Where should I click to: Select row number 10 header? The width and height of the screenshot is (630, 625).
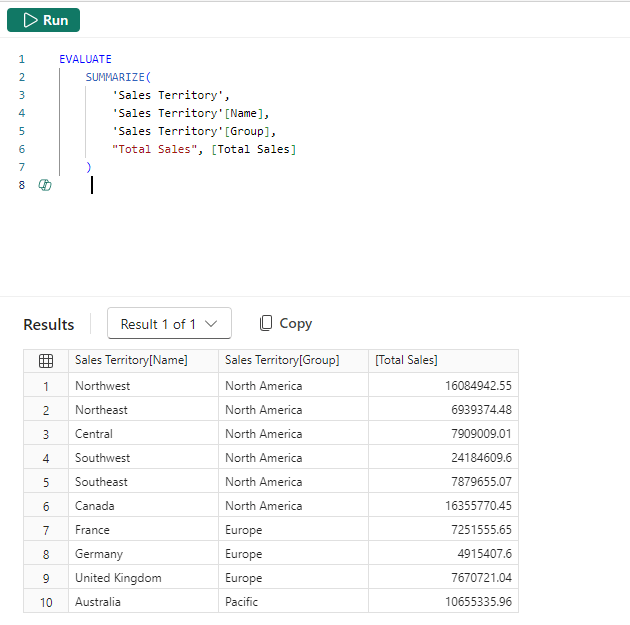click(45, 602)
